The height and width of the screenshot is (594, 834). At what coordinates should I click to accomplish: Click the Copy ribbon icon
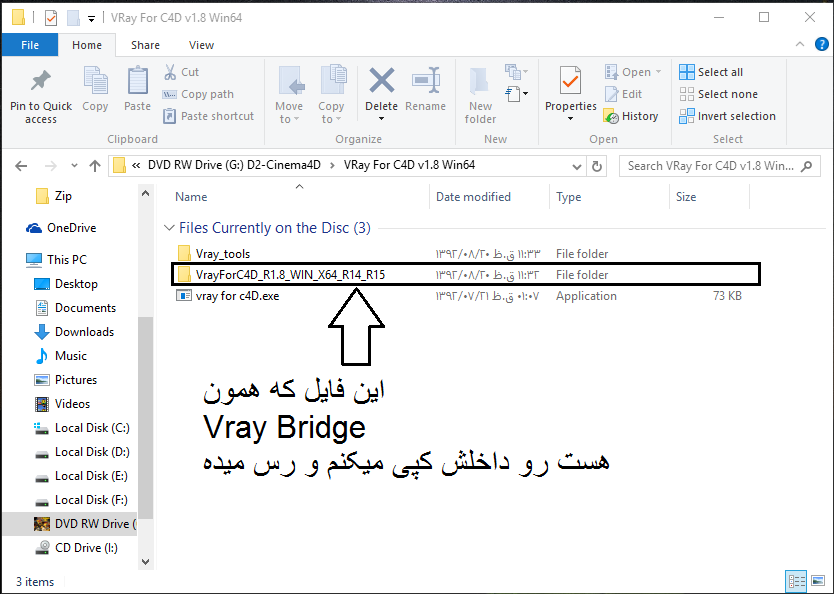coord(95,80)
